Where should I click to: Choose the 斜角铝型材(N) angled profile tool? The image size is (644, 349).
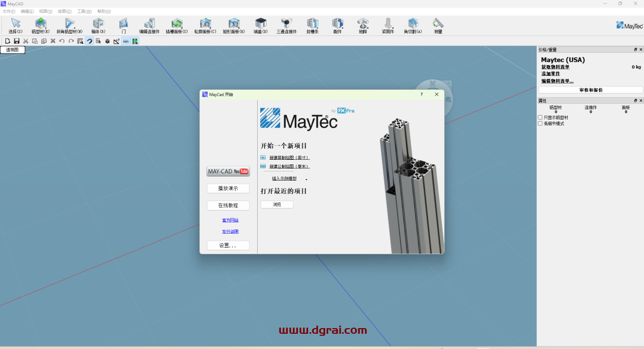point(70,25)
